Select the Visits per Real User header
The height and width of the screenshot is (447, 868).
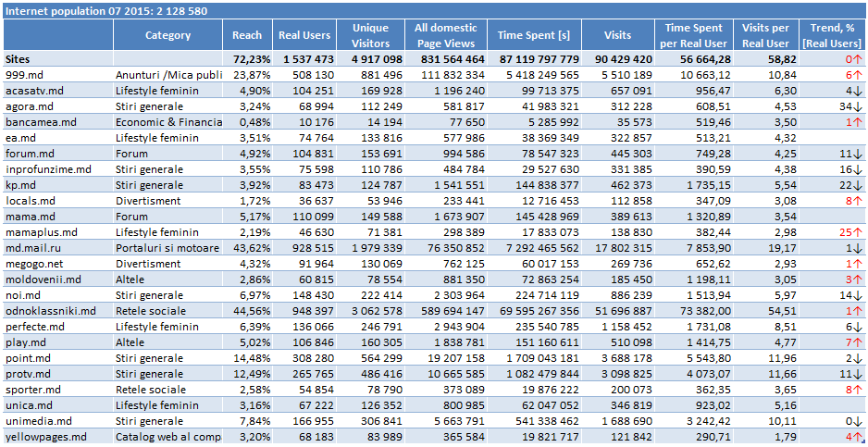(x=767, y=35)
